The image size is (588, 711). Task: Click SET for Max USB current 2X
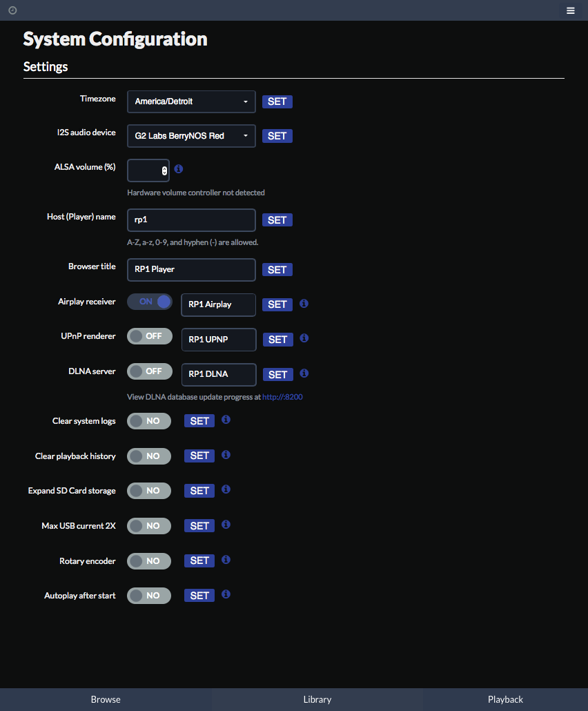click(199, 526)
